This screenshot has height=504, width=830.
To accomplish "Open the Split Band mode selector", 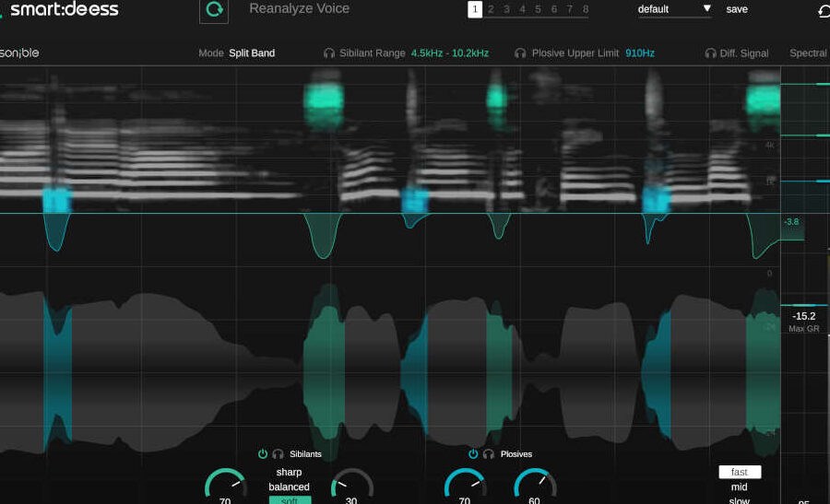I will [x=252, y=53].
